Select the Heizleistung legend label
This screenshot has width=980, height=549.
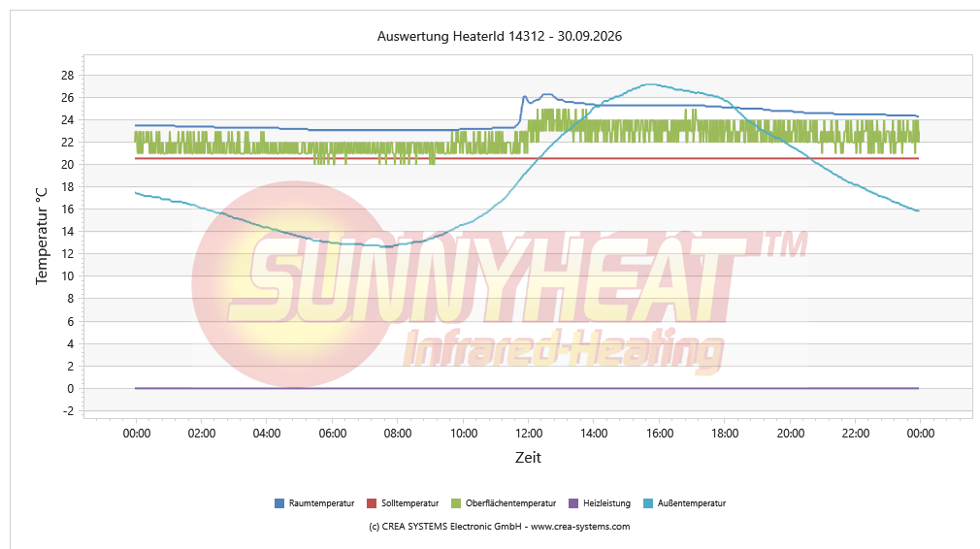[606, 503]
